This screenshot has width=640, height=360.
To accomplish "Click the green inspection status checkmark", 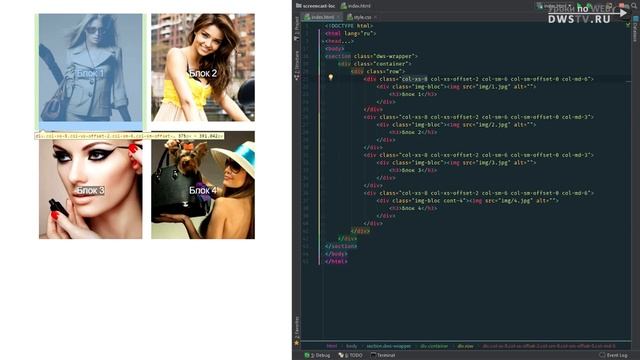I will [628, 25].
